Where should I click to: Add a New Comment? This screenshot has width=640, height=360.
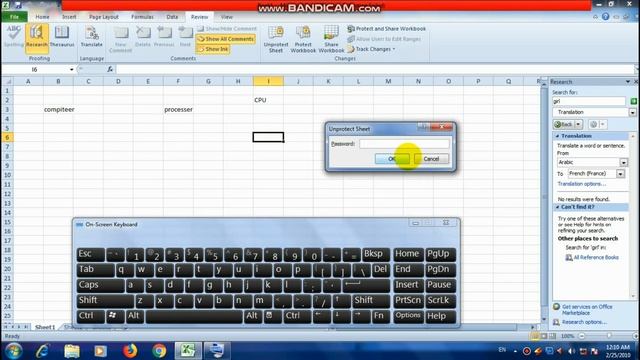click(x=120, y=40)
